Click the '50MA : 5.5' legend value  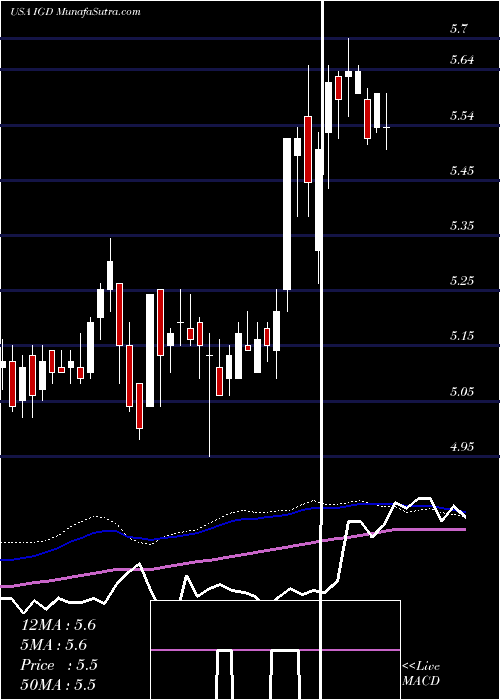(58, 685)
